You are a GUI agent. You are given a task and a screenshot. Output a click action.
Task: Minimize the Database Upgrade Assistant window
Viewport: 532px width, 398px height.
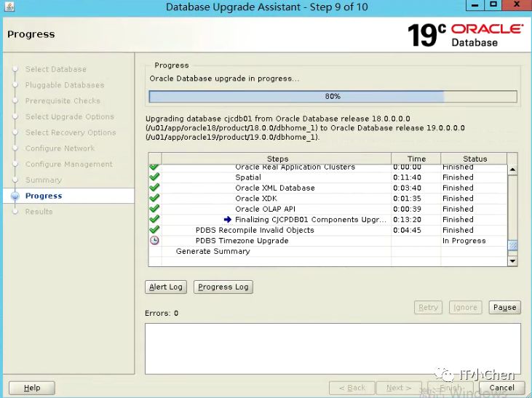475,5
